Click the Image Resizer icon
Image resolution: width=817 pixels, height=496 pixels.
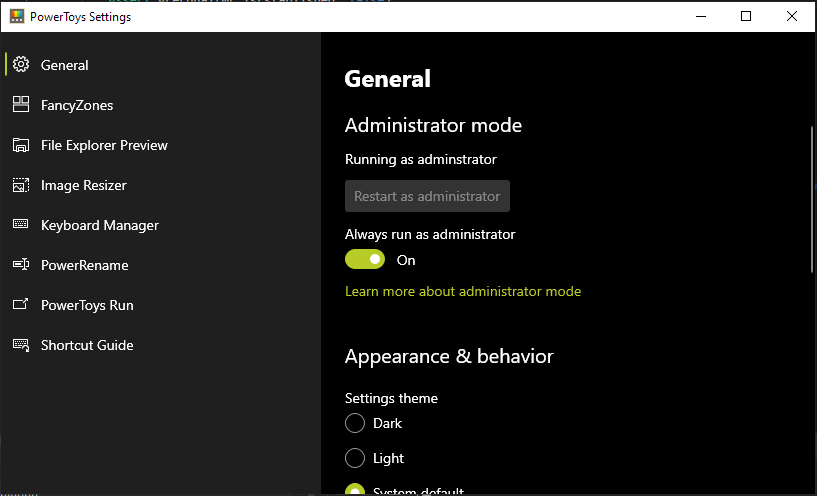click(x=21, y=185)
